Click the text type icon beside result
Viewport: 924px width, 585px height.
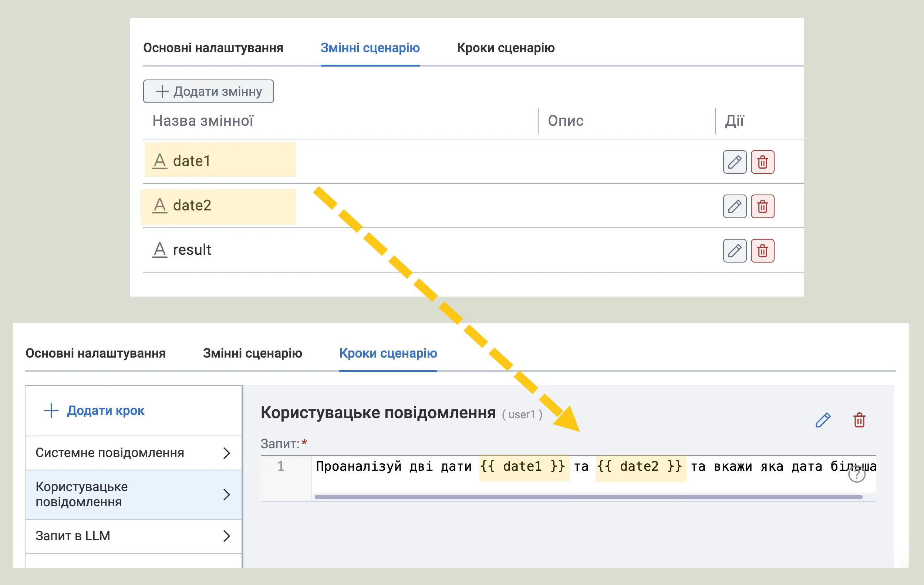(160, 250)
